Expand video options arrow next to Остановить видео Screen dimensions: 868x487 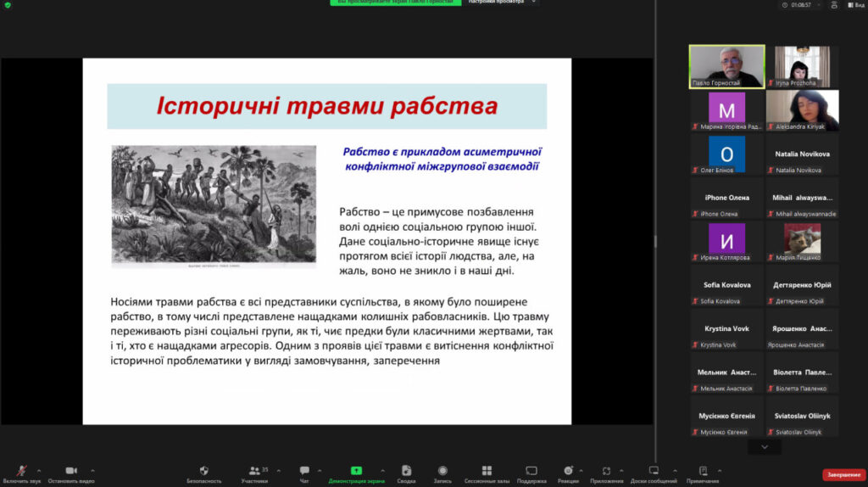(92, 470)
